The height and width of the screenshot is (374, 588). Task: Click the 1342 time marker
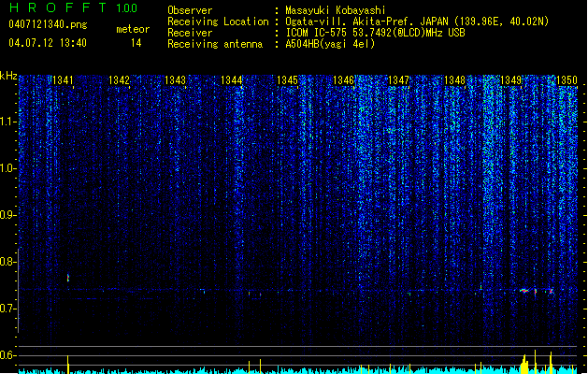click(119, 80)
